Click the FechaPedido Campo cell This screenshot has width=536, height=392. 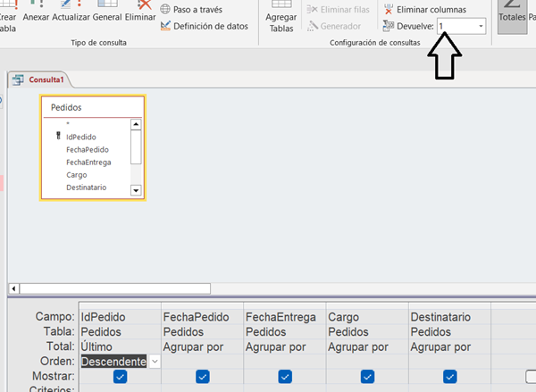(x=203, y=317)
